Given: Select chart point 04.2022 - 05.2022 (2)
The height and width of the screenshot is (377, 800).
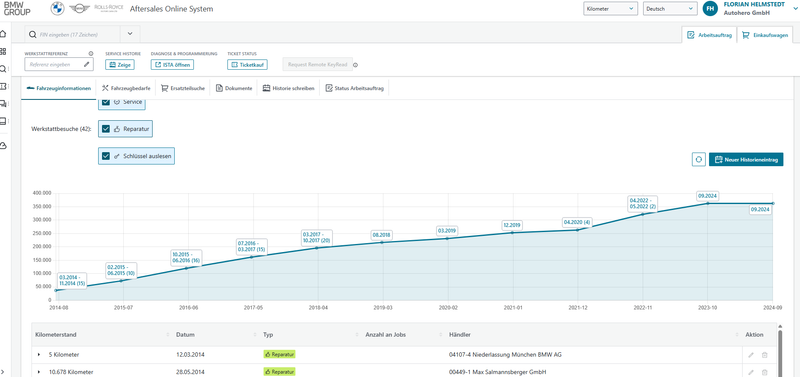Looking at the screenshot, I should click(643, 203).
